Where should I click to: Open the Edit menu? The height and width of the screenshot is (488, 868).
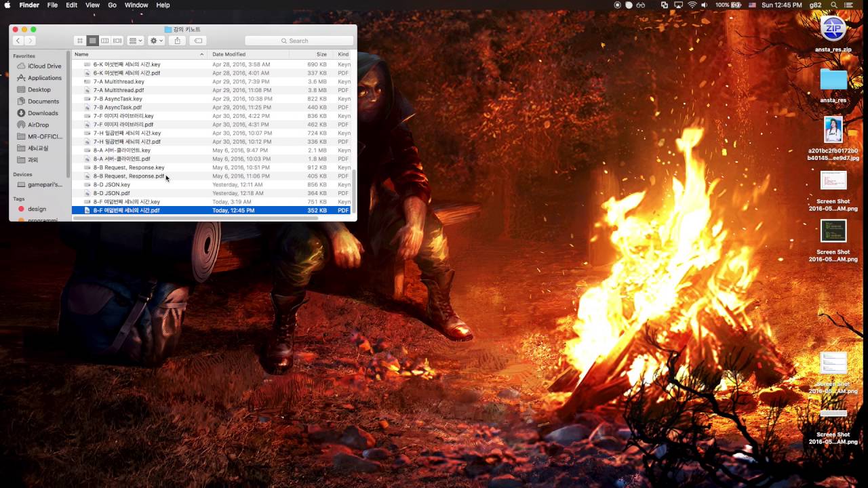(x=71, y=5)
